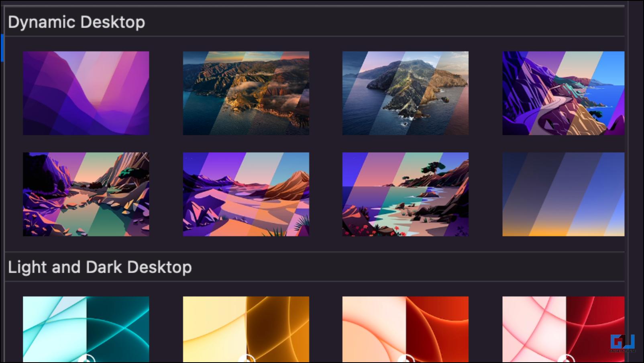Pick the orange-red light and dark wallpaper
The image size is (644, 363).
pos(406,329)
